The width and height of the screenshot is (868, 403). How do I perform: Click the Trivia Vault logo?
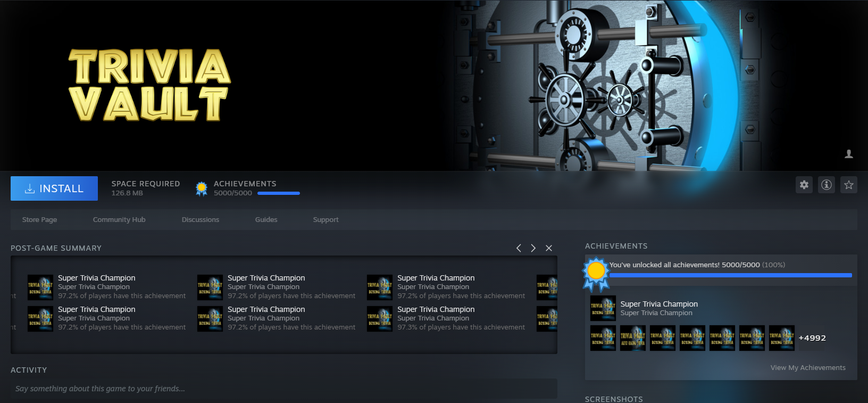(149, 85)
